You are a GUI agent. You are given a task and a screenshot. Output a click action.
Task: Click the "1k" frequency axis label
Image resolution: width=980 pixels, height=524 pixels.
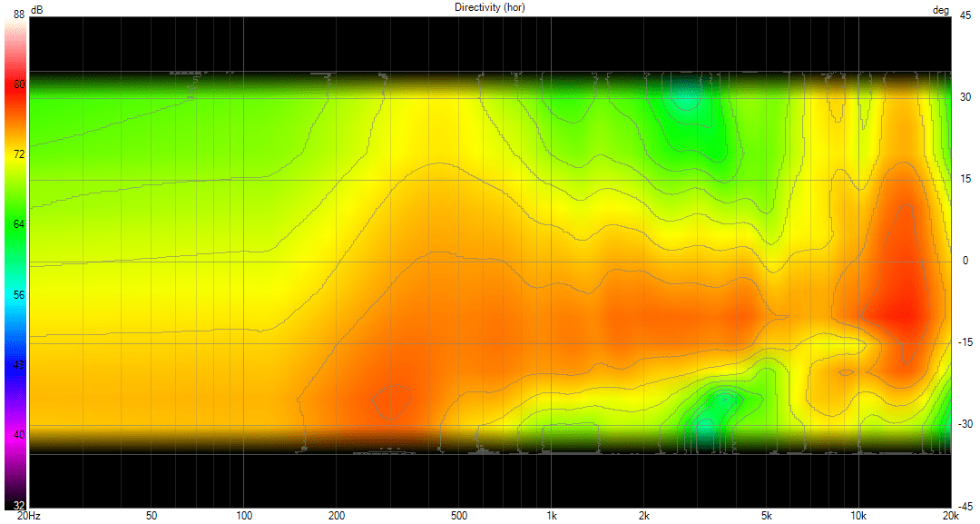tap(552, 516)
